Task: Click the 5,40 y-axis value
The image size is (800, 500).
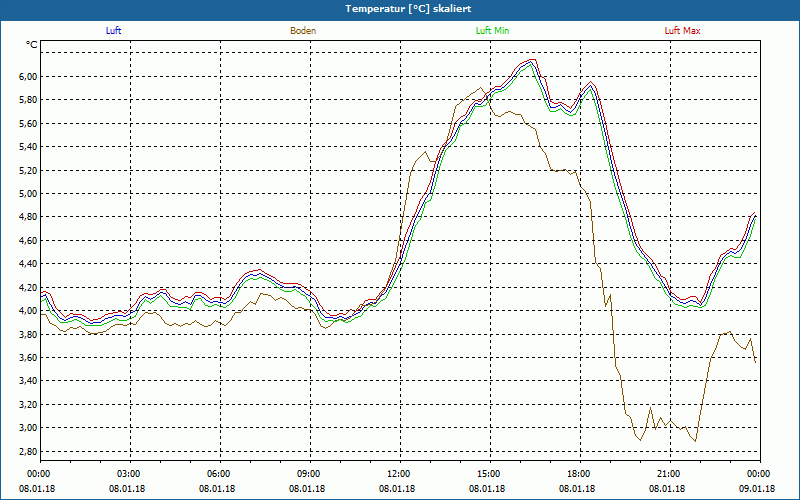Action: click(x=29, y=147)
